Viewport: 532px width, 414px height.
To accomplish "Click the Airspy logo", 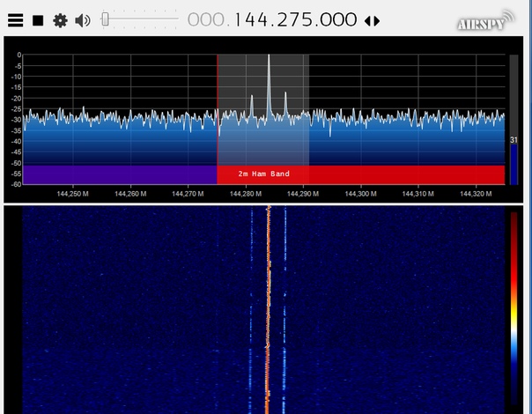I will click(485, 20).
